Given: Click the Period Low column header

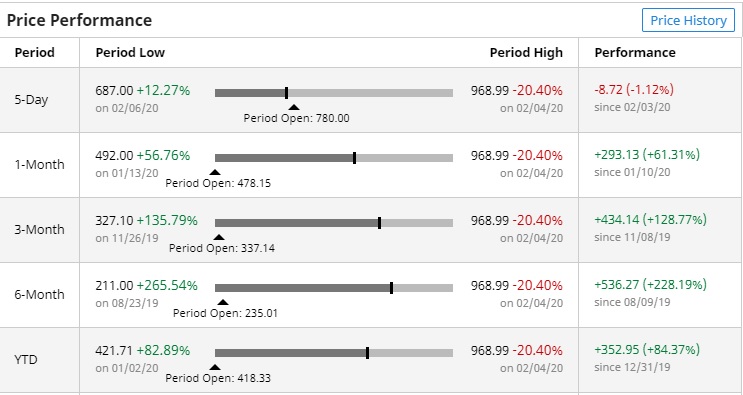Looking at the screenshot, I should tap(130, 53).
